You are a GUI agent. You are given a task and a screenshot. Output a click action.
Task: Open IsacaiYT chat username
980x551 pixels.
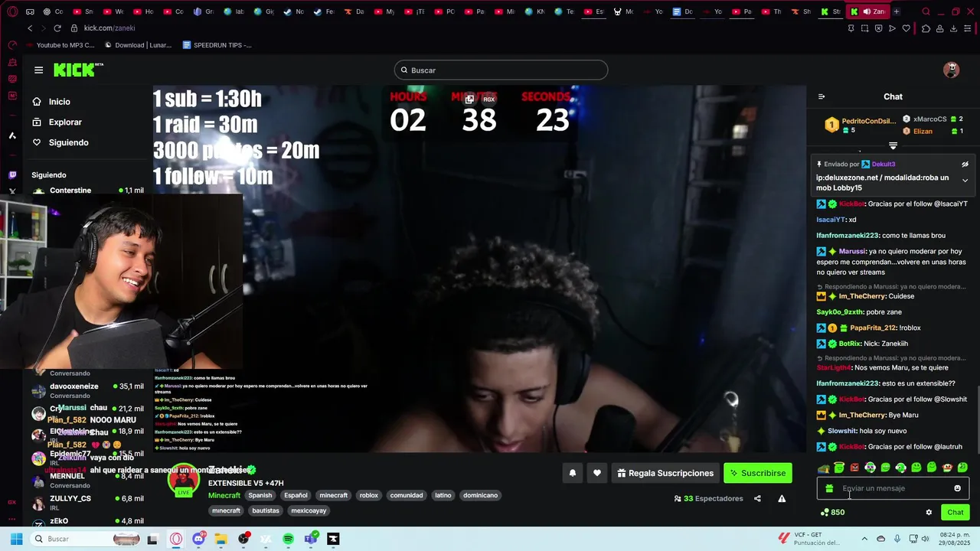click(x=831, y=220)
